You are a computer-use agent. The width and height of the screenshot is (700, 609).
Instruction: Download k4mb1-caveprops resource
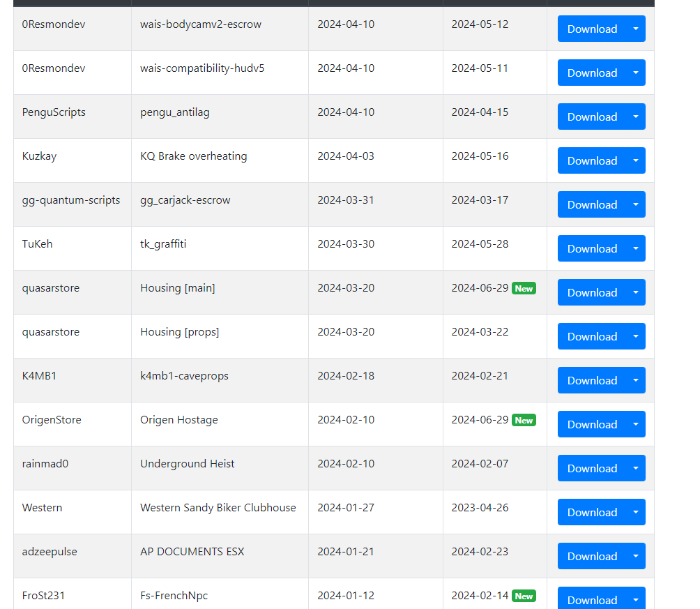pos(592,380)
